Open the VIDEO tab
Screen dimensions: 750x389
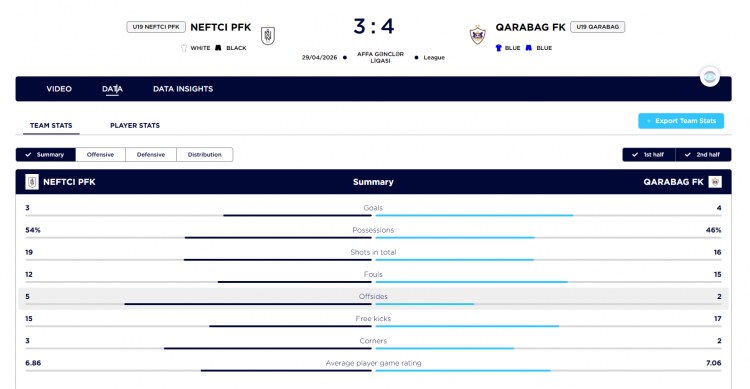[59, 89]
